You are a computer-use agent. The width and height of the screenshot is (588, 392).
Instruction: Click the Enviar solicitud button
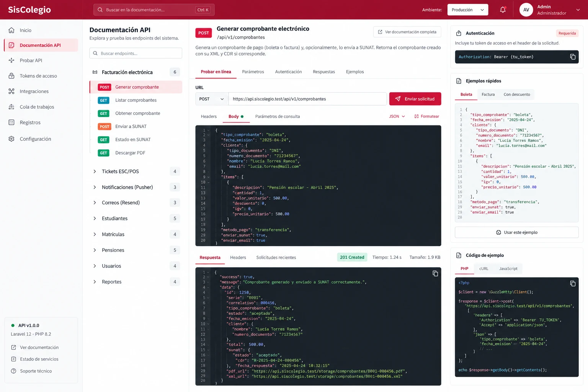[415, 99]
